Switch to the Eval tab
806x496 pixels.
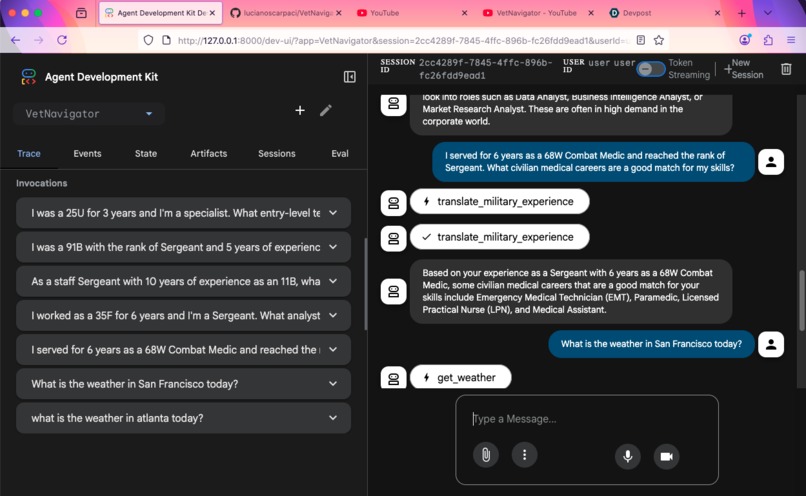[340, 154]
